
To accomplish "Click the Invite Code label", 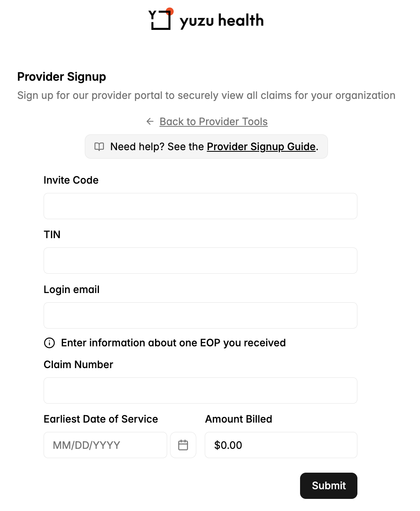I will [x=71, y=180].
